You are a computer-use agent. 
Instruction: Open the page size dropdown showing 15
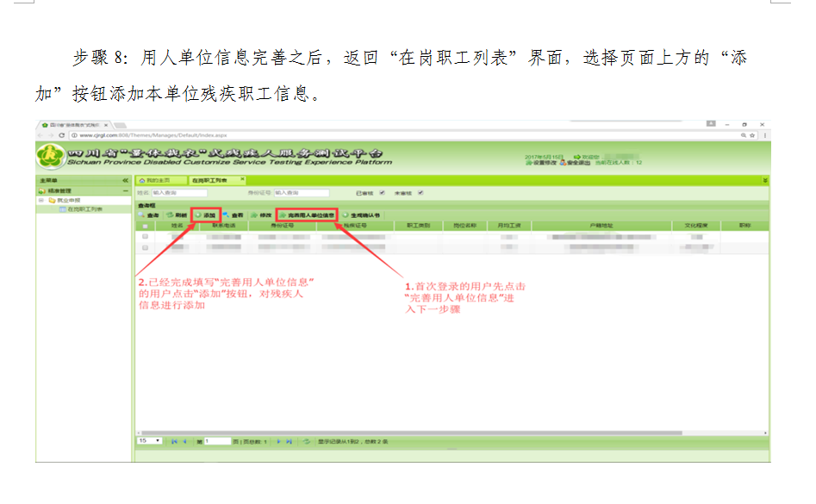[149, 441]
